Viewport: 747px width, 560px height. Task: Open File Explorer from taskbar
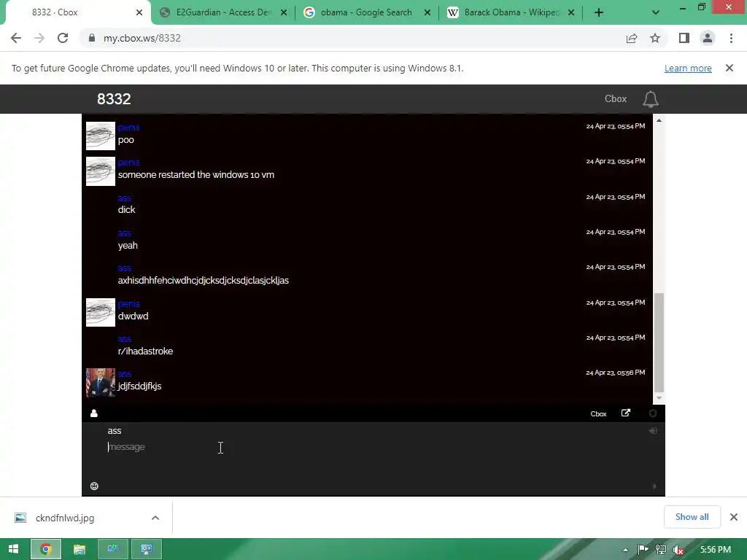(79, 549)
